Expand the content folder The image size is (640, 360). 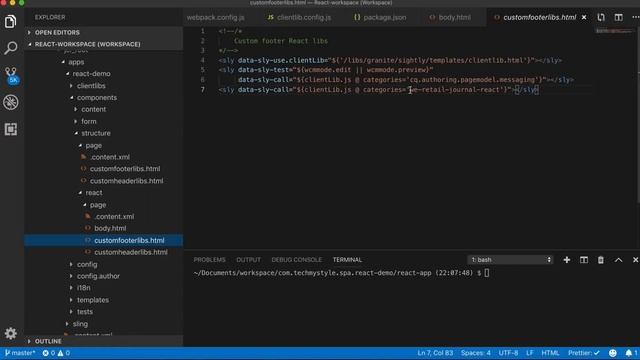click(x=93, y=109)
